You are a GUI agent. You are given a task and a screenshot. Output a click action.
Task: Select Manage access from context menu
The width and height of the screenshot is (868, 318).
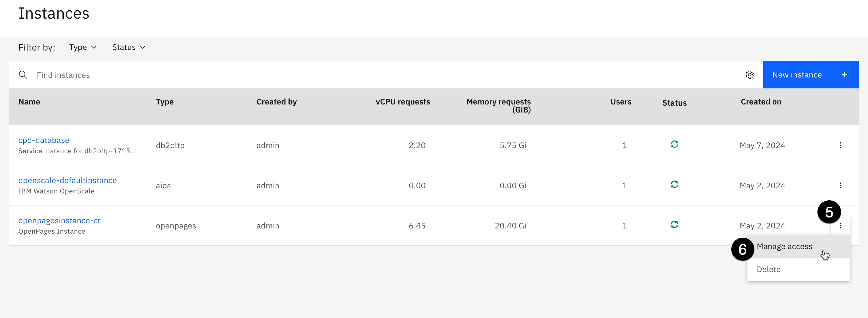(784, 247)
